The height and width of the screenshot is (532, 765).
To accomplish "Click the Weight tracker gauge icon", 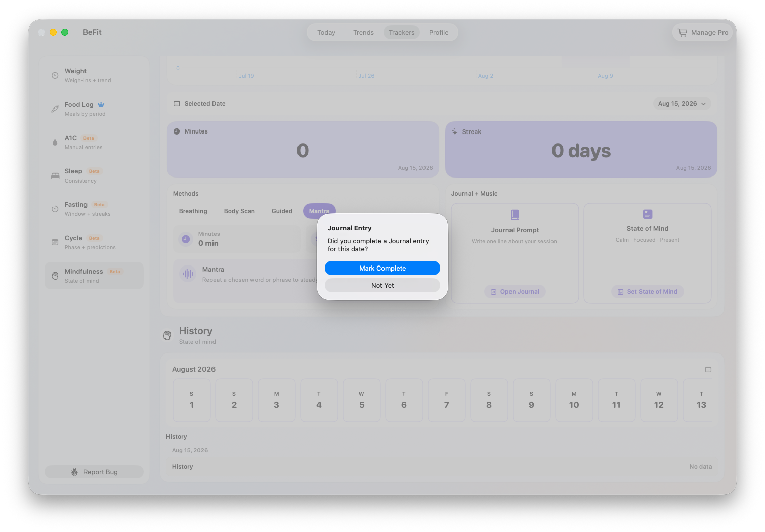I will [55, 76].
